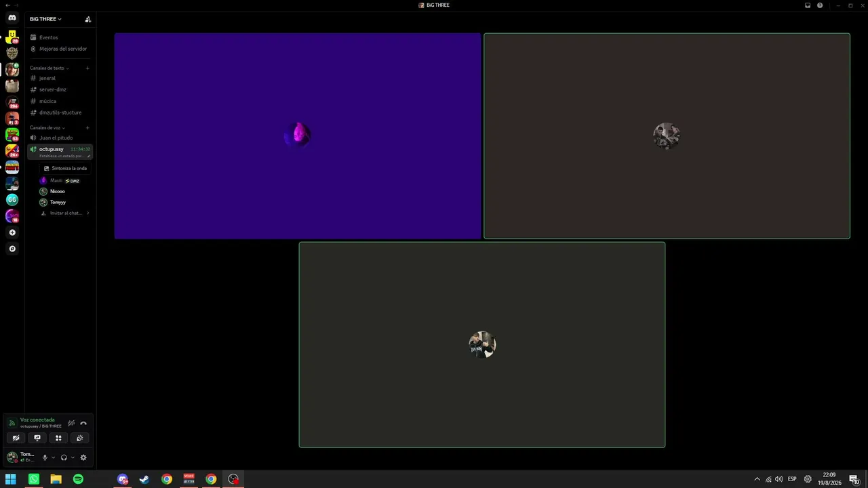Open Discord direct messages home icon
Viewport: 868px width, 488px height.
pos(12,18)
